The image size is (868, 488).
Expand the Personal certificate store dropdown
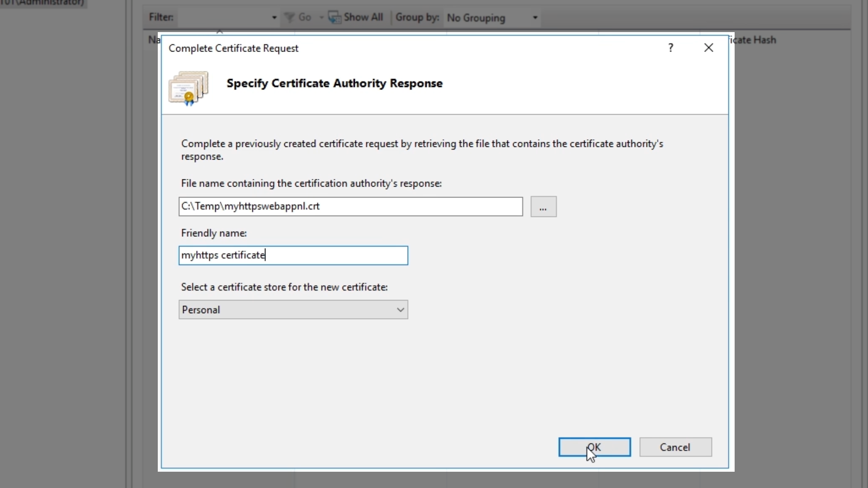(x=400, y=310)
